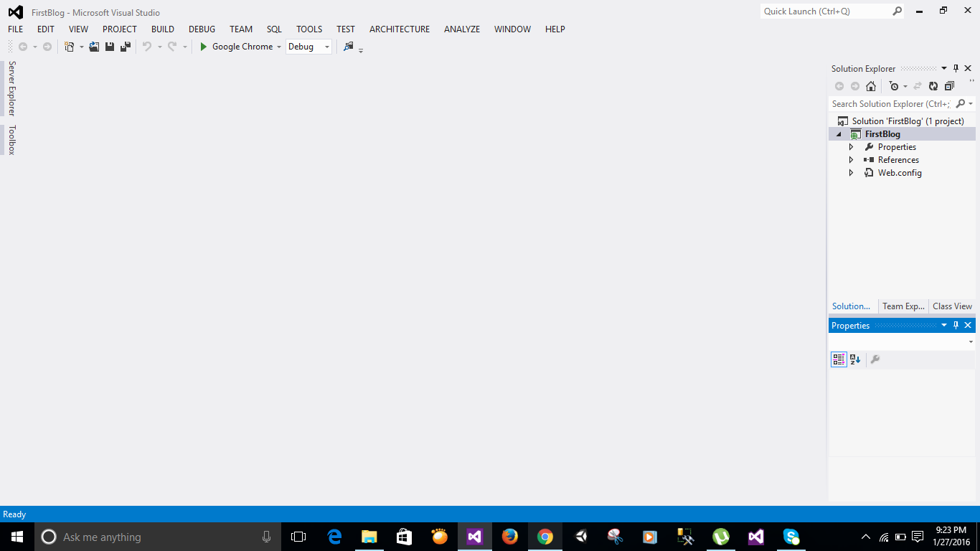Viewport: 980px width, 551px height.
Task: Open Windows Start menu on the taskbar
Action: (x=17, y=537)
